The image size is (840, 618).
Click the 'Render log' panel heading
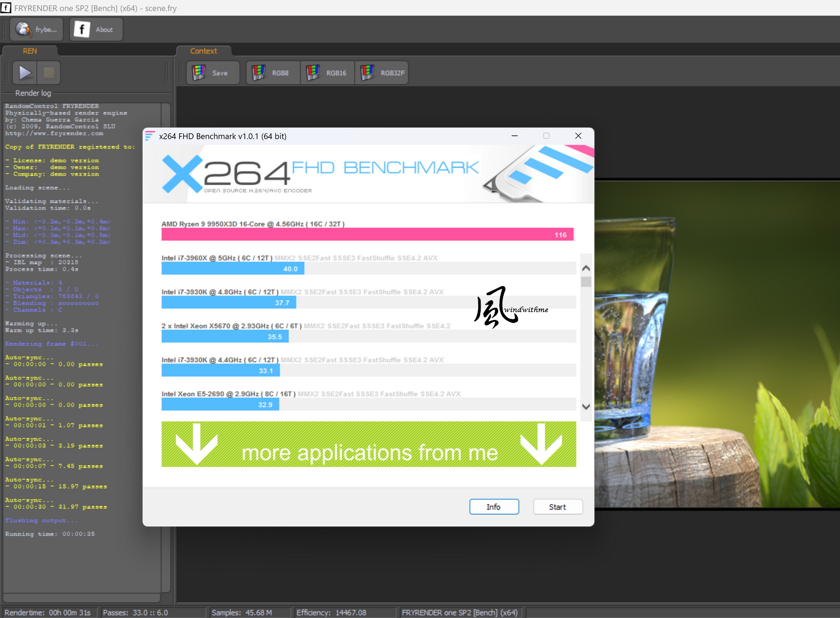33,93
